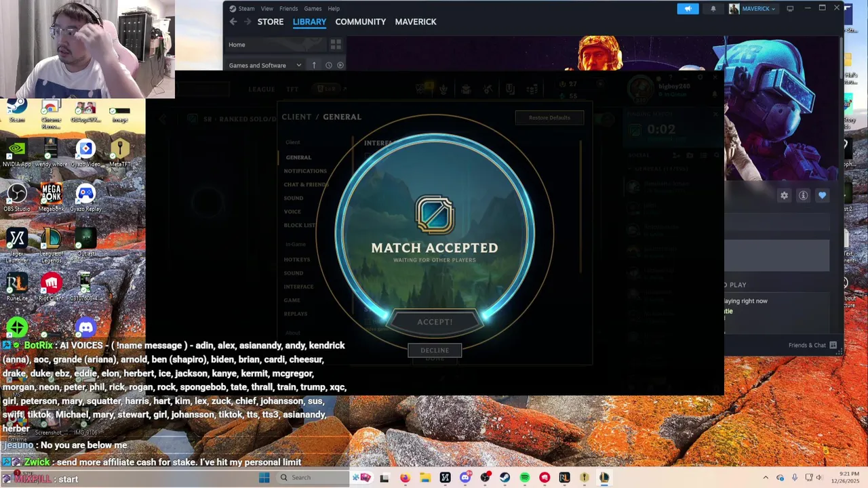Open Megabonk game shortcut
The width and height of the screenshot is (868, 488).
click(x=51, y=197)
